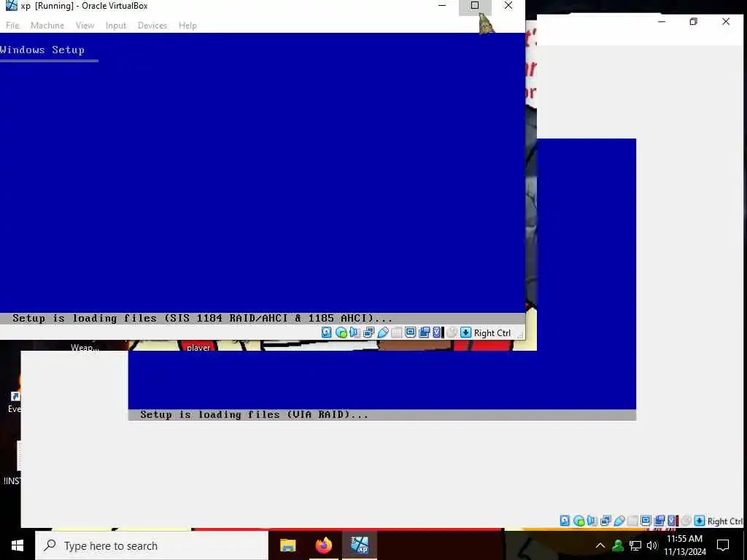Minimize the xp VirtualBox window
Screen dimensions: 747x560
click(442, 6)
